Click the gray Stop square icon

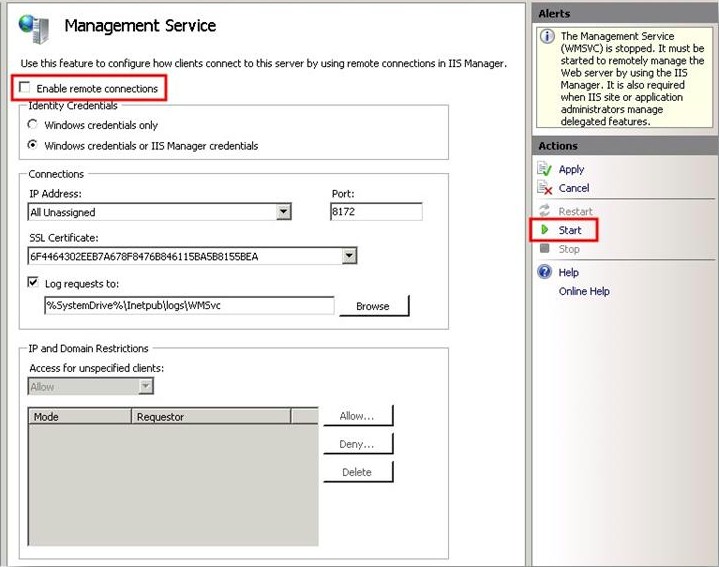[x=544, y=248]
